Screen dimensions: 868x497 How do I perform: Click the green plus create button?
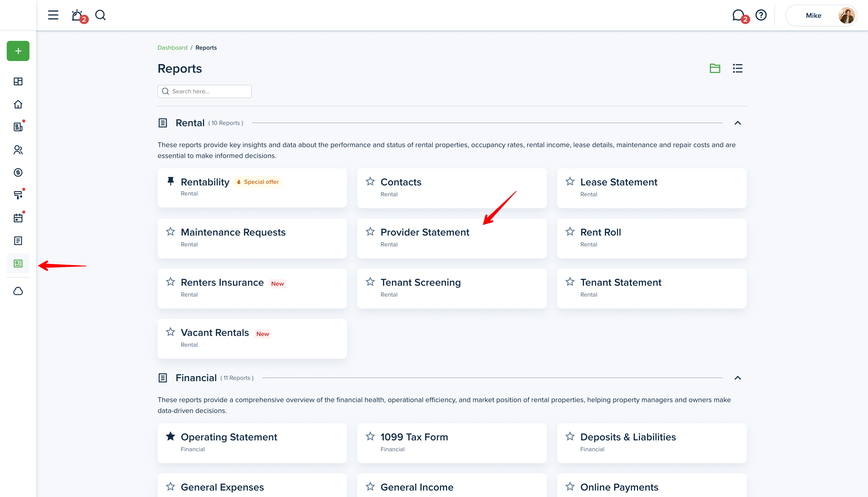tap(18, 51)
